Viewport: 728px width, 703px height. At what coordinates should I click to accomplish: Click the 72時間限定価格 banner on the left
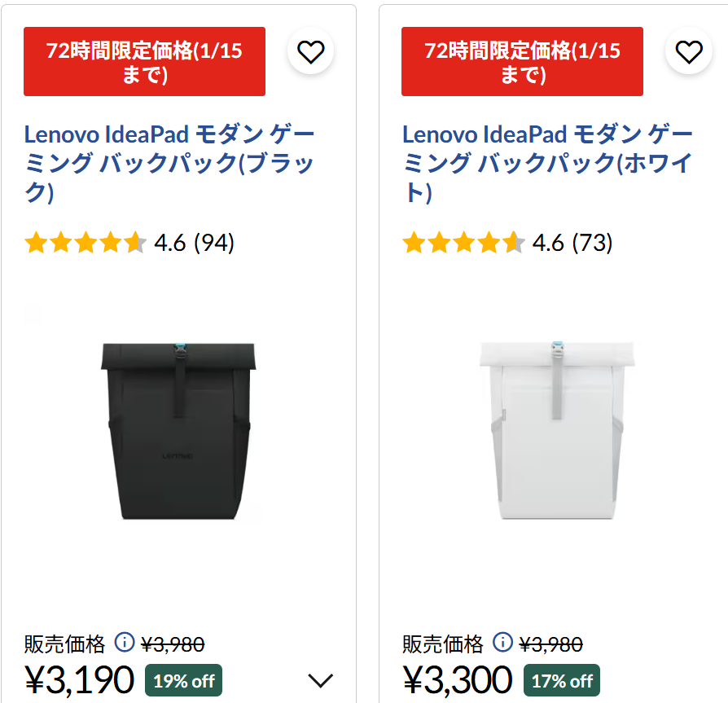pyautogui.click(x=144, y=62)
